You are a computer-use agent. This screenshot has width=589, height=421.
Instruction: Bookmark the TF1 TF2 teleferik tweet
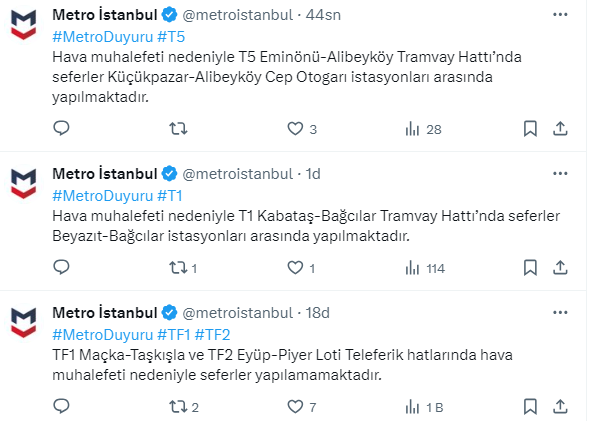(530, 407)
